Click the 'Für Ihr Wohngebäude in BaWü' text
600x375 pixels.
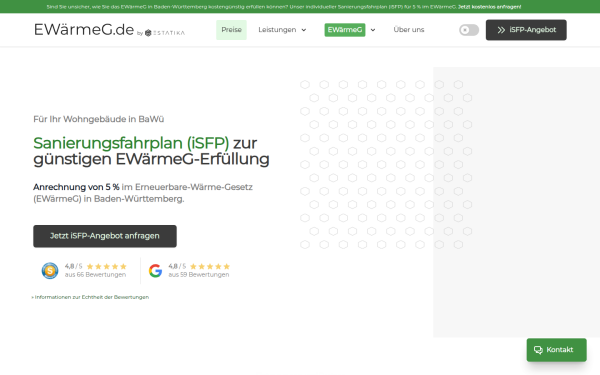[x=99, y=119]
